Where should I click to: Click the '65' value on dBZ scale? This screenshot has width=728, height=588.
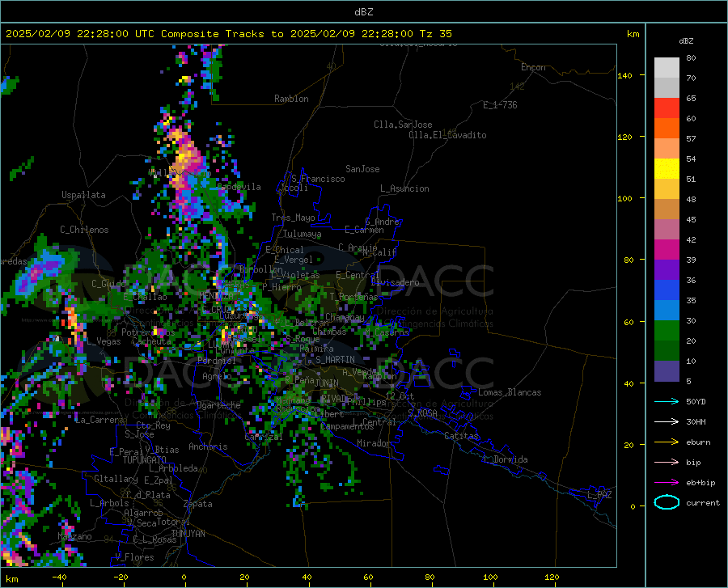[x=691, y=98]
